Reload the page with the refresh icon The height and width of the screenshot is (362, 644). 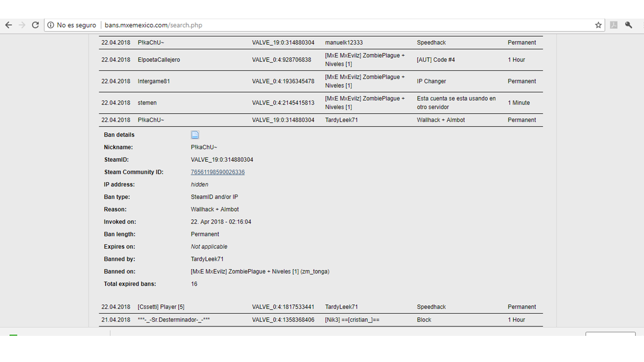click(35, 25)
